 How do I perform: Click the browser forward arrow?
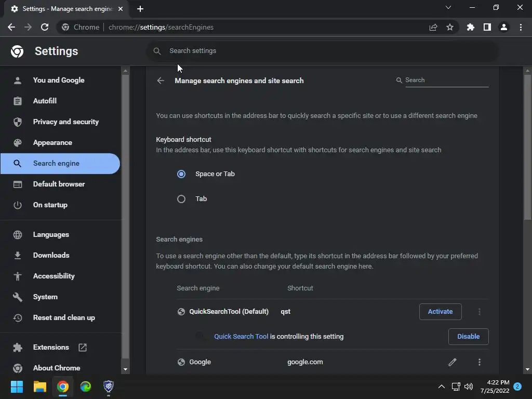[28, 27]
